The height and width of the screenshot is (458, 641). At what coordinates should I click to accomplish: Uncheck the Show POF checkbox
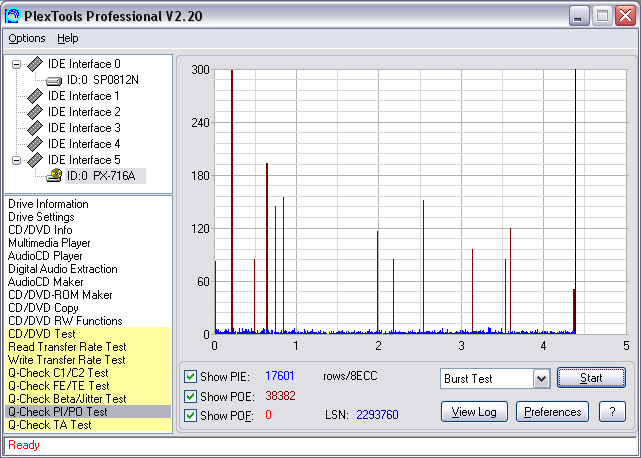(190, 415)
